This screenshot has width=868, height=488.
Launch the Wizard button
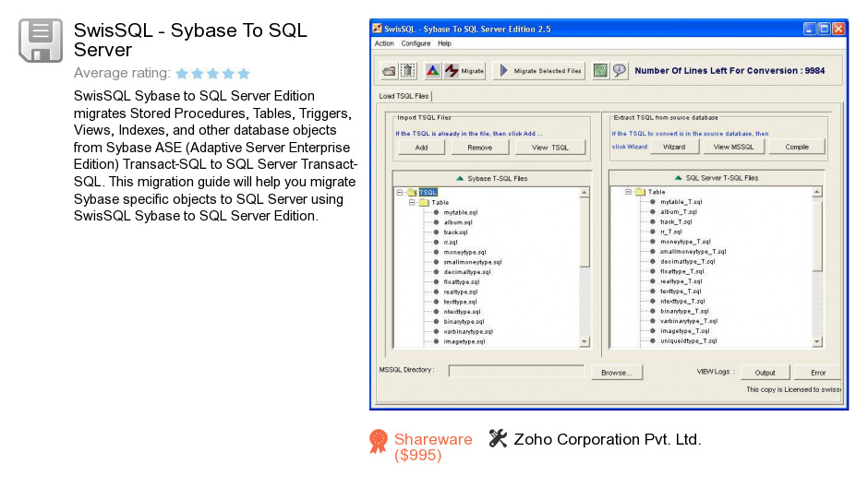pos(674,148)
